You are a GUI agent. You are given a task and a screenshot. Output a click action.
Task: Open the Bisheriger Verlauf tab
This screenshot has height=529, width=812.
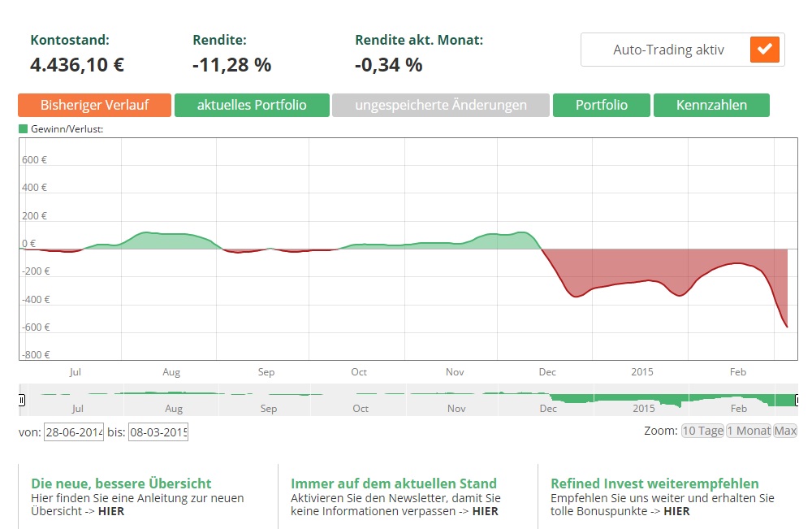(x=94, y=106)
